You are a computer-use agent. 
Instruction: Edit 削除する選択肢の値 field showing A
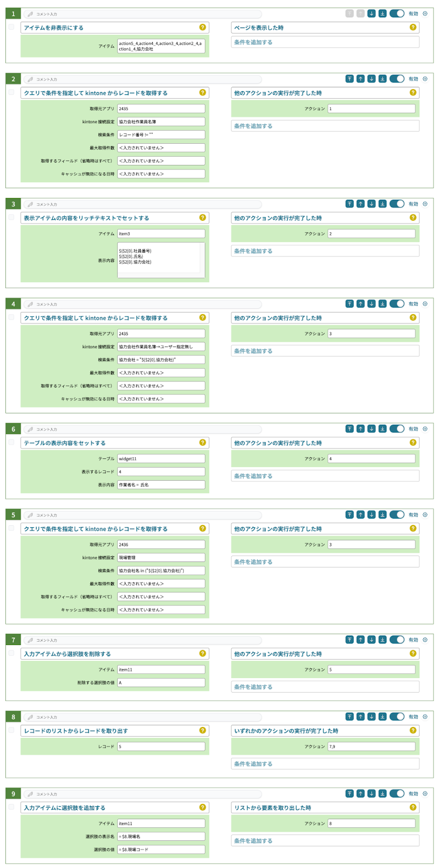[x=161, y=682]
